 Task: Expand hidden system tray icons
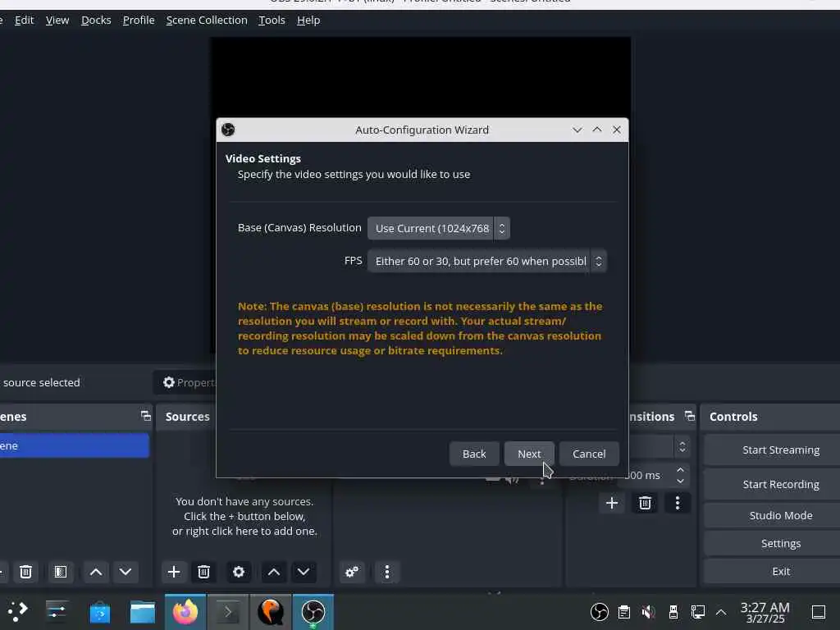coord(721,612)
